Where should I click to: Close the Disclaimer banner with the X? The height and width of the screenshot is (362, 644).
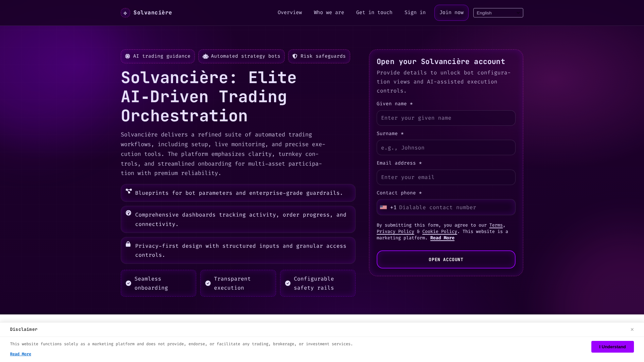[632, 329]
